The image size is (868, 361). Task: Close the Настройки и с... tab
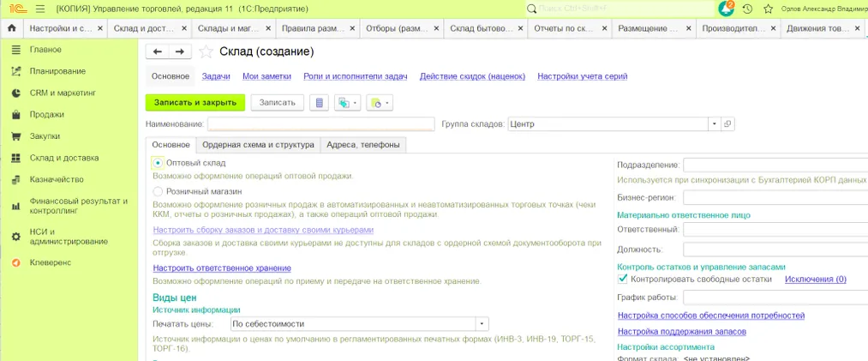[100, 27]
